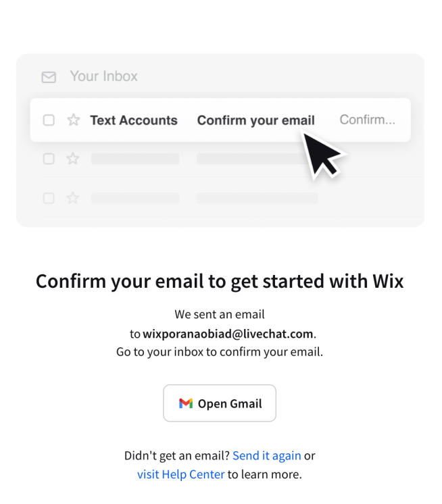Click the star icon in the third inbox row
Image resolution: width=442 pixels, height=504 pixels.
pos(73,198)
